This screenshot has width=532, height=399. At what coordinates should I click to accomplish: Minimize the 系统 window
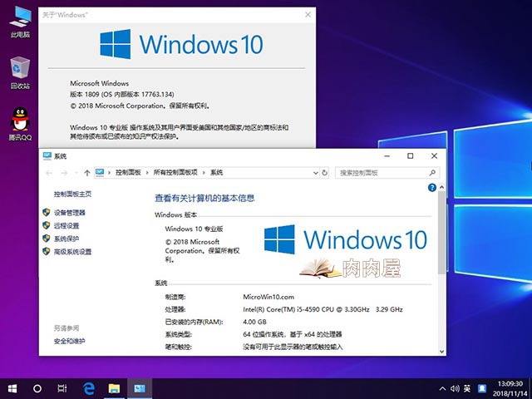[x=387, y=156]
